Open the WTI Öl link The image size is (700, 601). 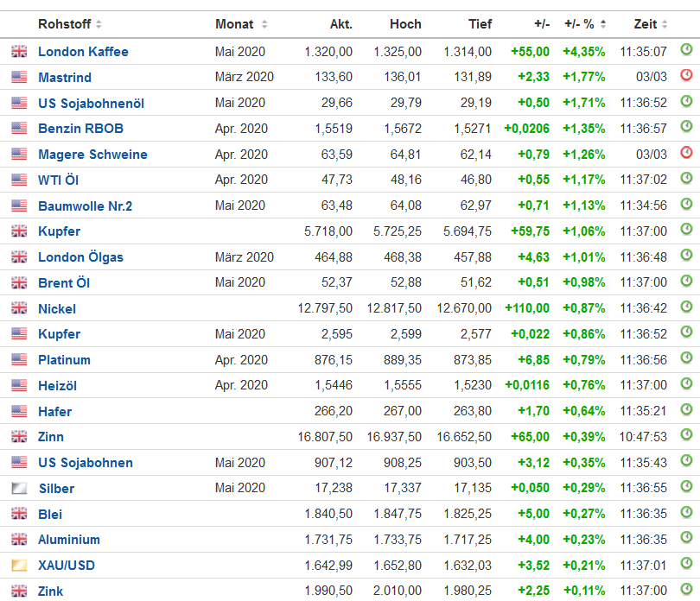(59, 180)
